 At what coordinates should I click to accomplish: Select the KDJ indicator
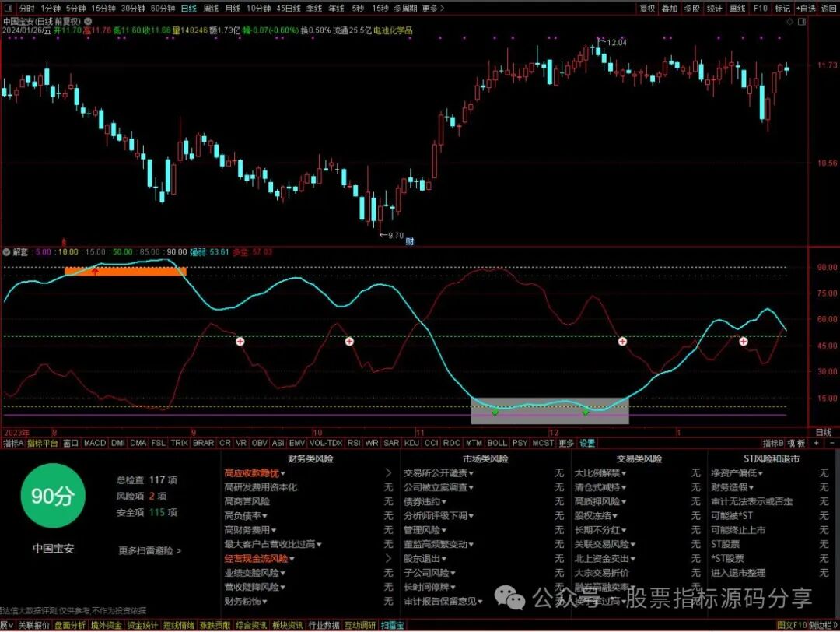[412, 443]
